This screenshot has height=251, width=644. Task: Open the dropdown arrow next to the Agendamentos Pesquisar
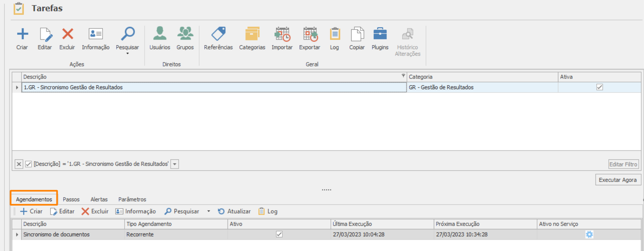click(x=209, y=211)
